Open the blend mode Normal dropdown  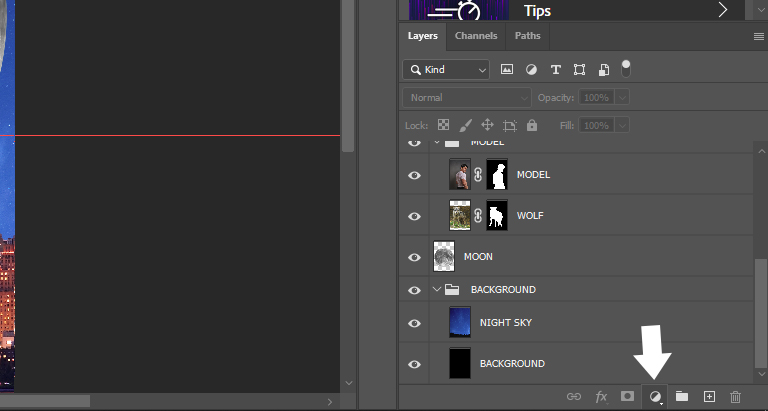point(466,98)
